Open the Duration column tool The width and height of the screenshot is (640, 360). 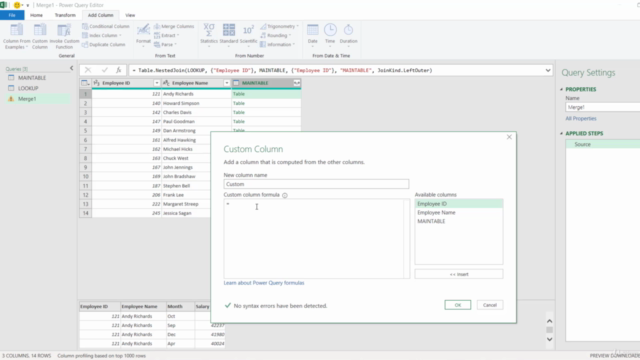348,35
